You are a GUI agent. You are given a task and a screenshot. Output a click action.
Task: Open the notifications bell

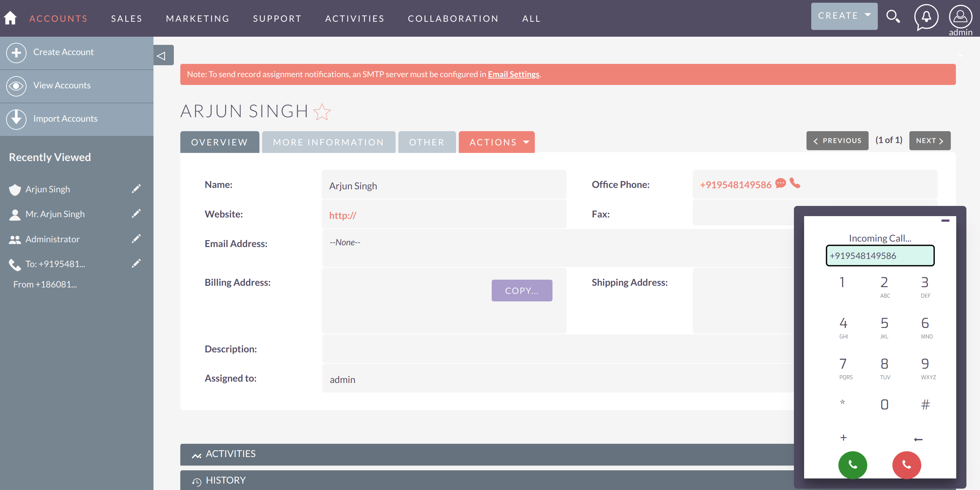point(926,17)
